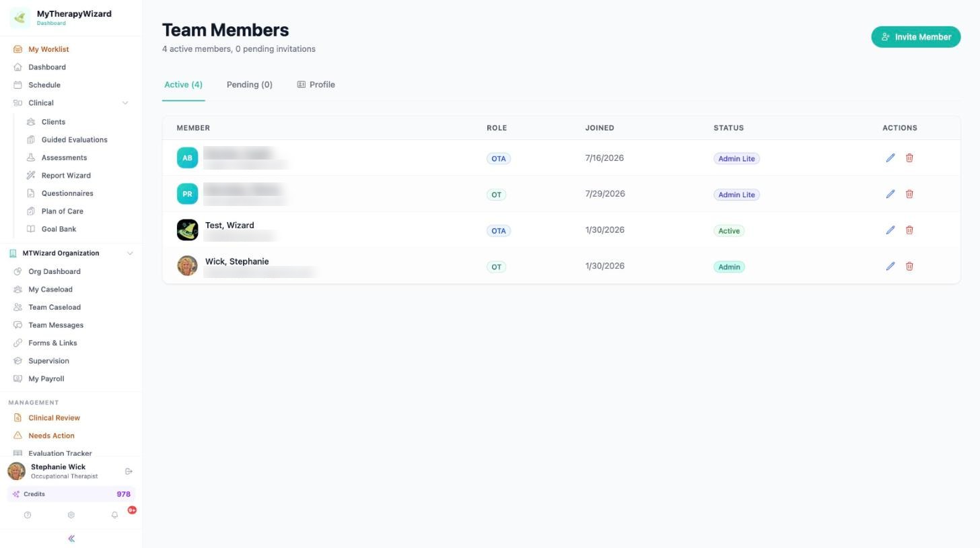This screenshot has height=548, width=980.
Task: Click the OTA role badge for Test, Wizard
Action: [498, 231]
